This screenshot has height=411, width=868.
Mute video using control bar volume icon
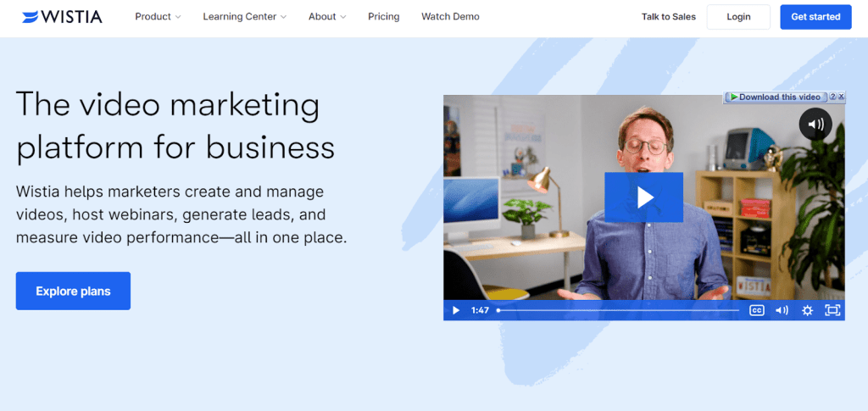point(782,310)
